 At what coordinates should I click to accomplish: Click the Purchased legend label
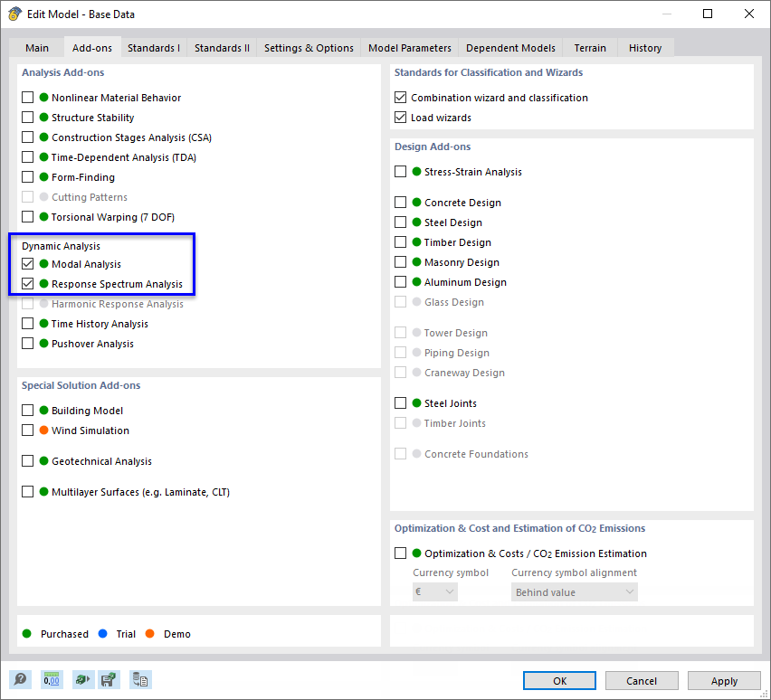[x=64, y=634]
